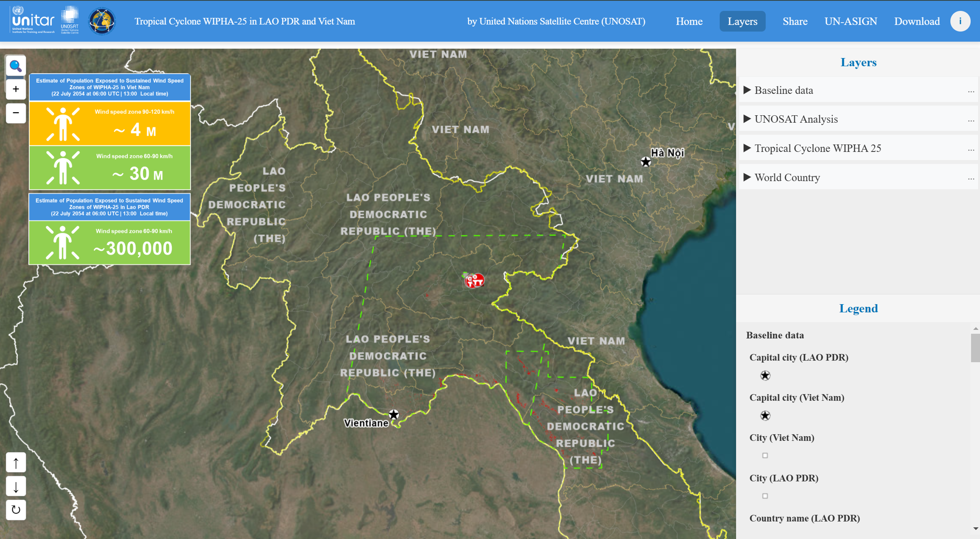The width and height of the screenshot is (980, 539).
Task: Zoom out with the minus button
Action: tap(16, 113)
